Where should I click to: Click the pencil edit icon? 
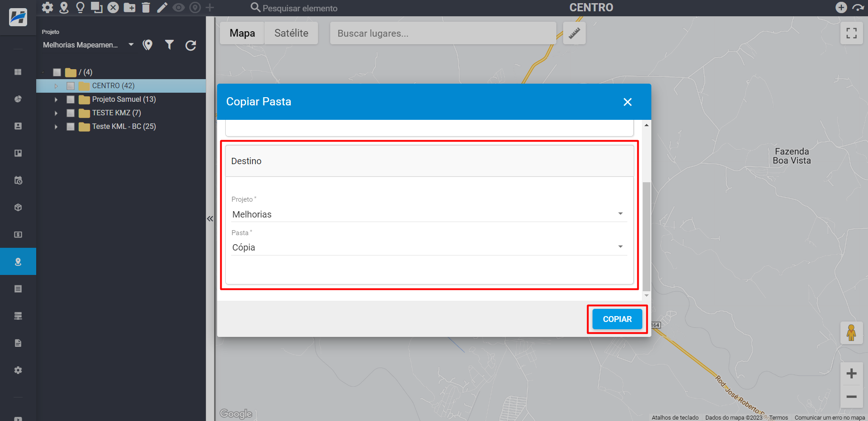[x=162, y=8]
